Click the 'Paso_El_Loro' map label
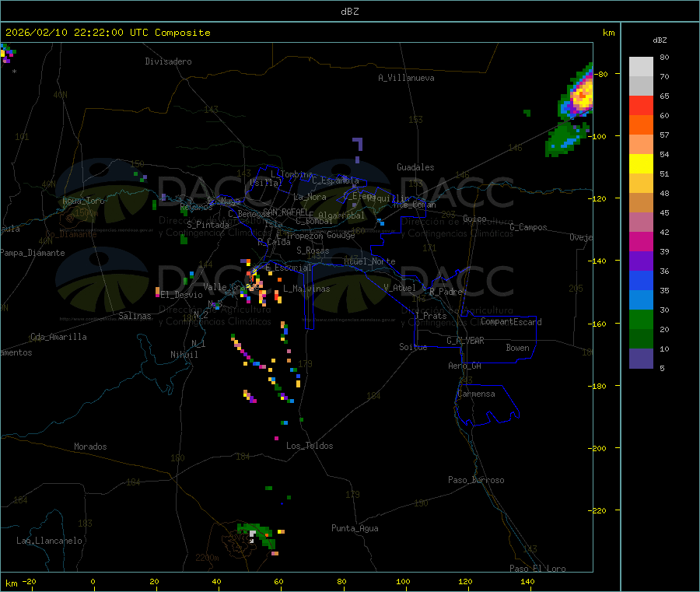Viewport: 700px width, 592px height. (537, 569)
